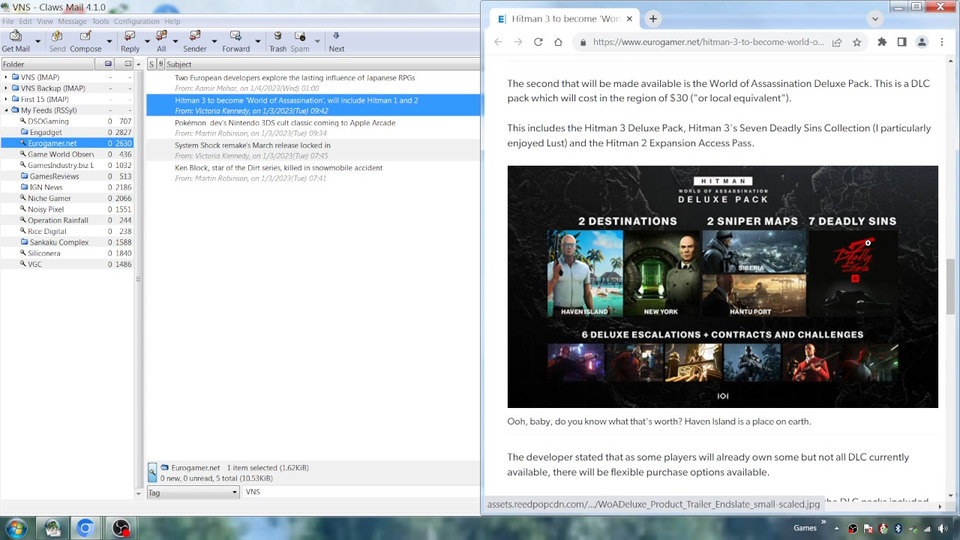Open the Tag search type dropdown

tap(193, 492)
